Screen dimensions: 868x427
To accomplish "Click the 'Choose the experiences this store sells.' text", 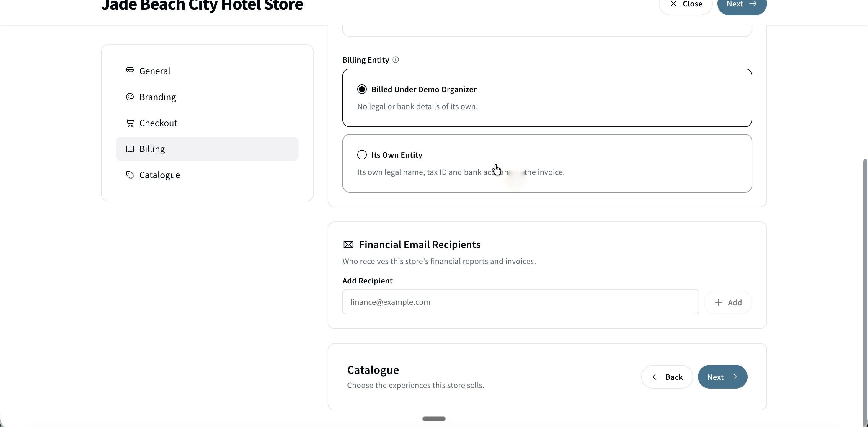I will (x=415, y=385).
